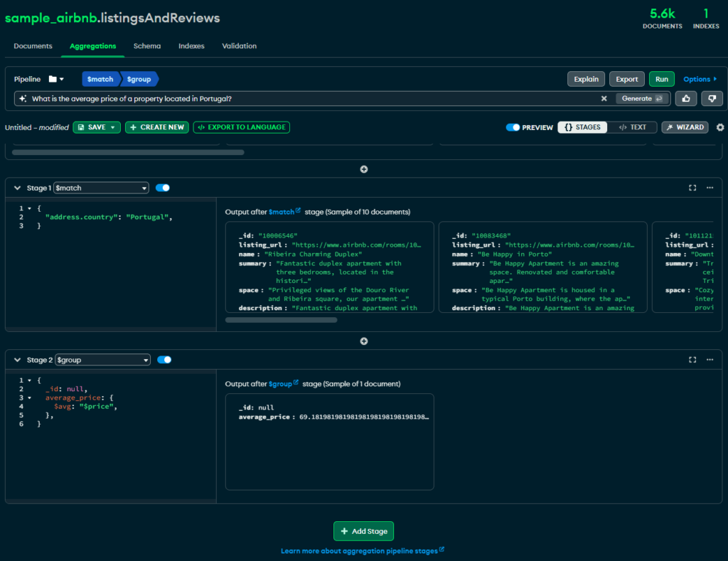Viewport: 728px width, 561px height.
Task: Switch to the Schema tab
Action: click(147, 46)
